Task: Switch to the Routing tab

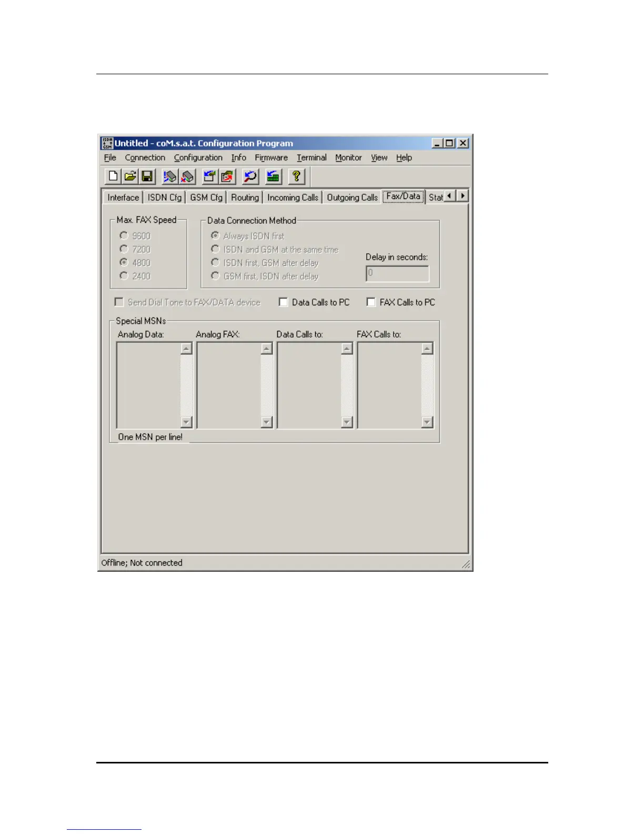Action: 245,197
